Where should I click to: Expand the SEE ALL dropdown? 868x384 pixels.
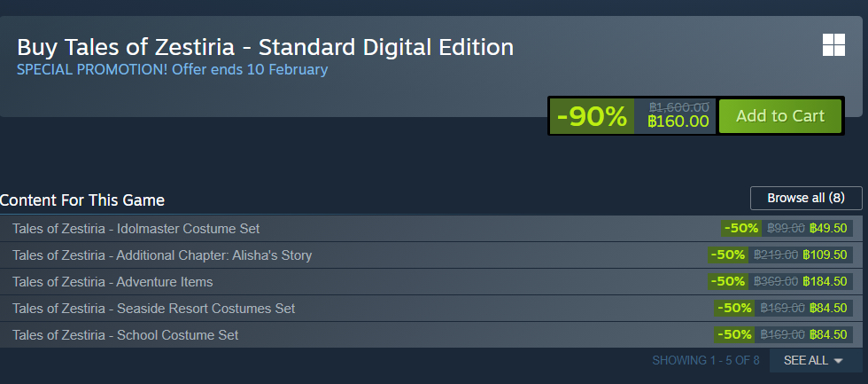click(812, 361)
